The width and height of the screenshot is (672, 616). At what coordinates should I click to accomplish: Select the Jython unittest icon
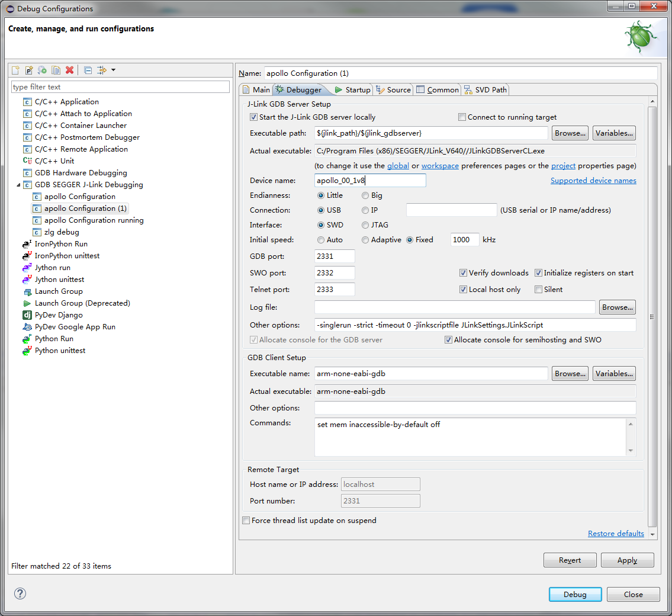[x=27, y=280]
